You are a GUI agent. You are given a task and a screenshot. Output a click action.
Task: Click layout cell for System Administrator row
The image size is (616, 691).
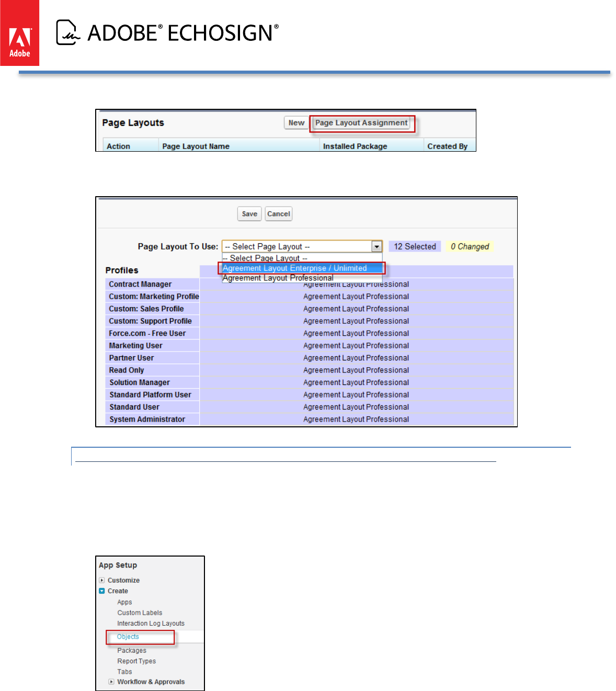(x=356, y=420)
